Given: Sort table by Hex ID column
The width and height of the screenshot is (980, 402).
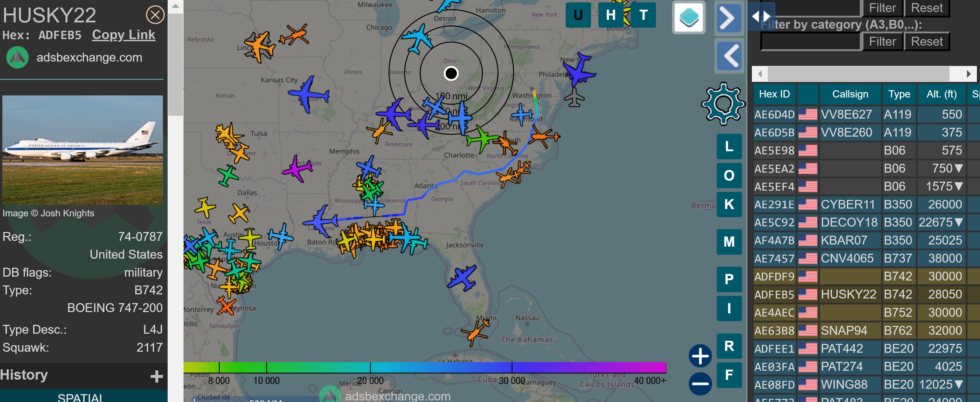Looking at the screenshot, I should 774,94.
